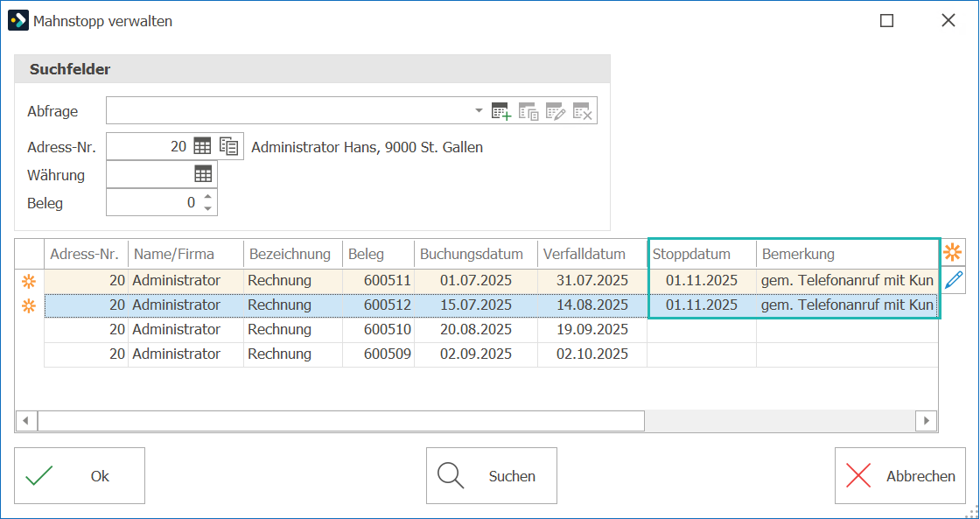This screenshot has width=980, height=519.
Task: Confirm with the Ok button
Action: tap(80, 476)
